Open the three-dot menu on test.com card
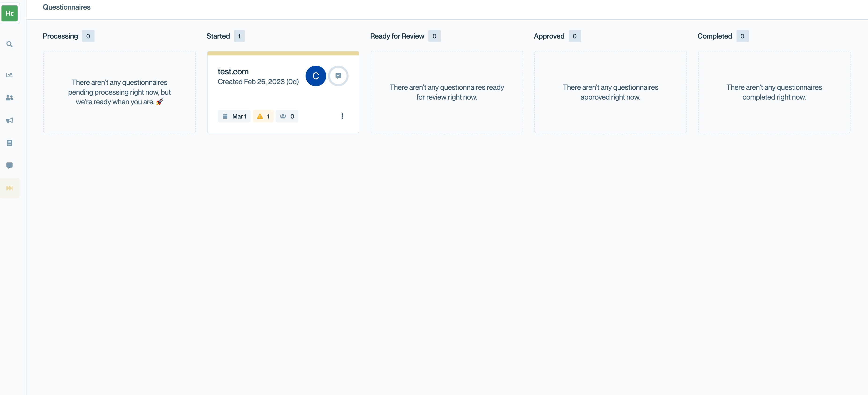This screenshot has width=868, height=395. [342, 116]
